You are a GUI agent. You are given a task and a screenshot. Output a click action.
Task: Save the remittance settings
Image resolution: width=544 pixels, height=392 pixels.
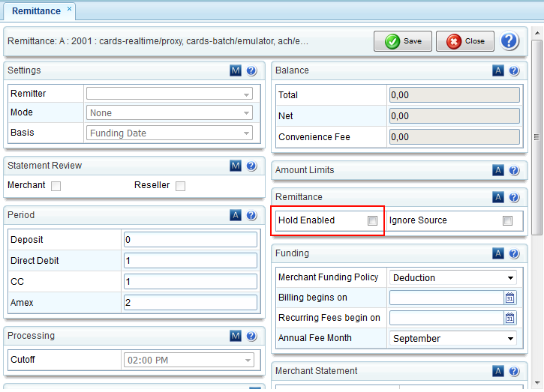pos(403,41)
